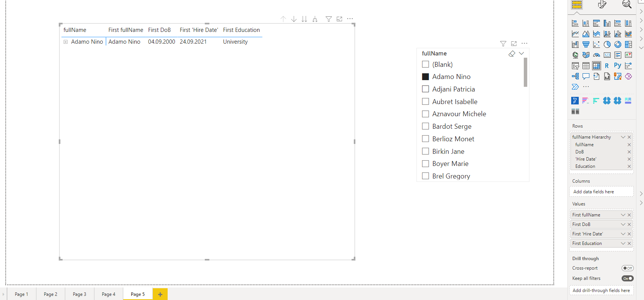Open the First DoB value dropdown
644x300 pixels.
pyautogui.click(x=623, y=224)
